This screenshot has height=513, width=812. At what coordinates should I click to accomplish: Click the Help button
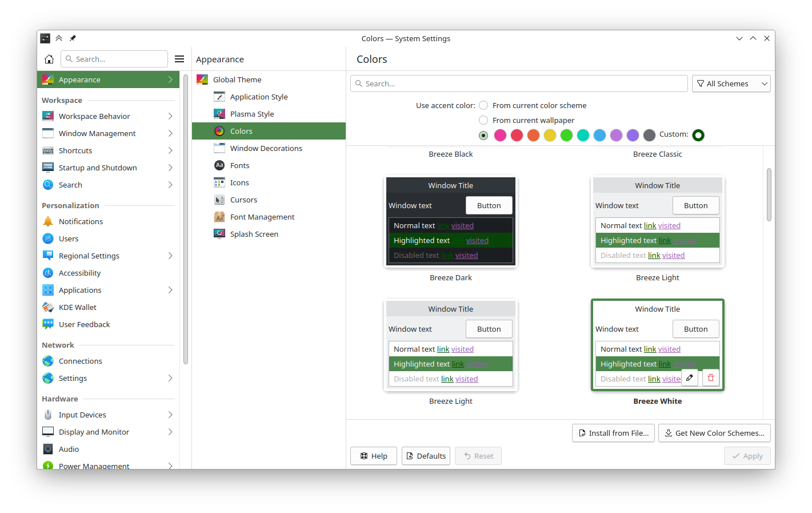pyautogui.click(x=374, y=456)
